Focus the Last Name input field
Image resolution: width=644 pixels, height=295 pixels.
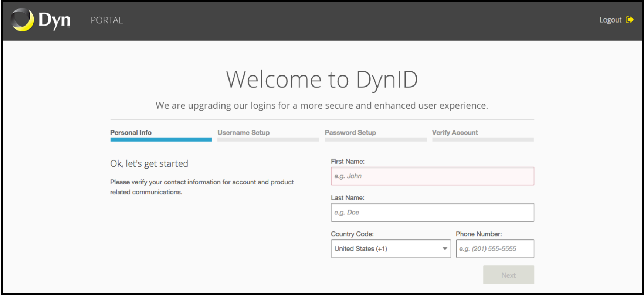tap(432, 212)
